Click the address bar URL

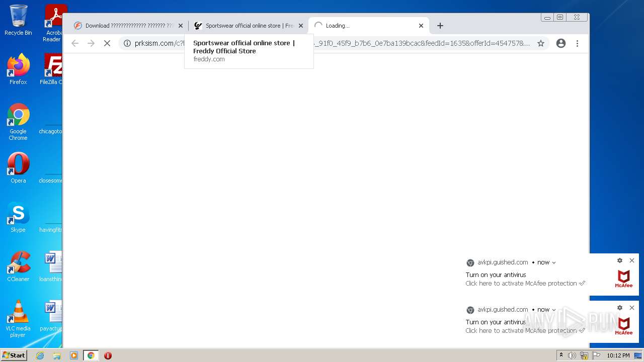pyautogui.click(x=332, y=43)
